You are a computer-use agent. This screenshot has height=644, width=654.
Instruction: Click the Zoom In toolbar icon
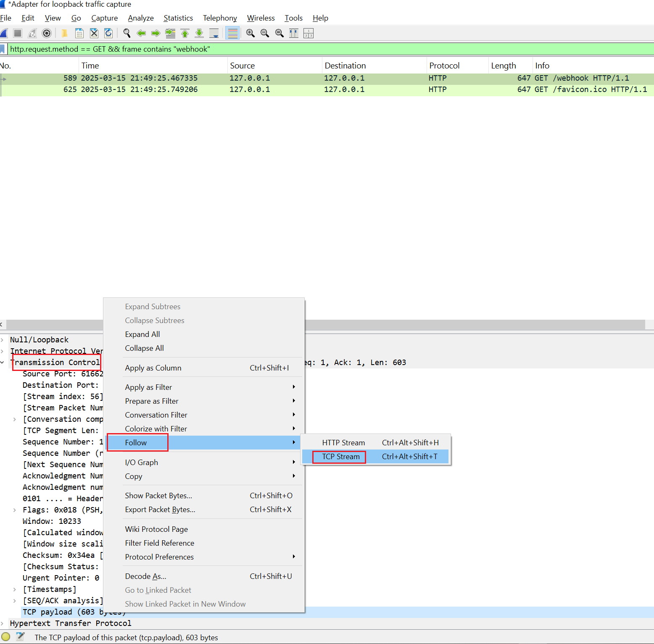pyautogui.click(x=251, y=33)
